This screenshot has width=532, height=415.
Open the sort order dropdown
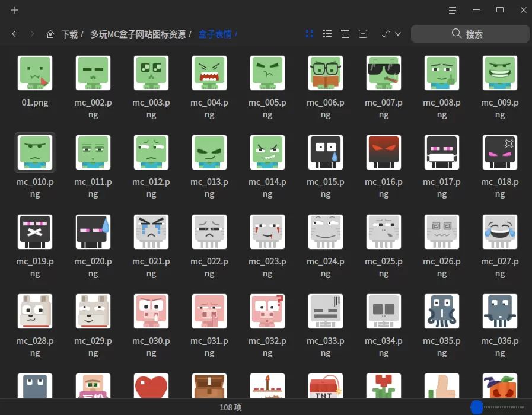[391, 34]
